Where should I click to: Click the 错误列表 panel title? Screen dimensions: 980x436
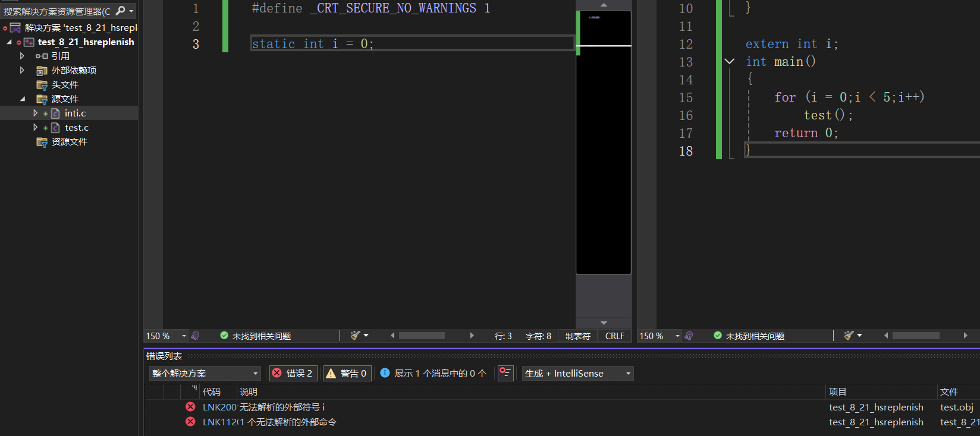pyautogui.click(x=164, y=356)
